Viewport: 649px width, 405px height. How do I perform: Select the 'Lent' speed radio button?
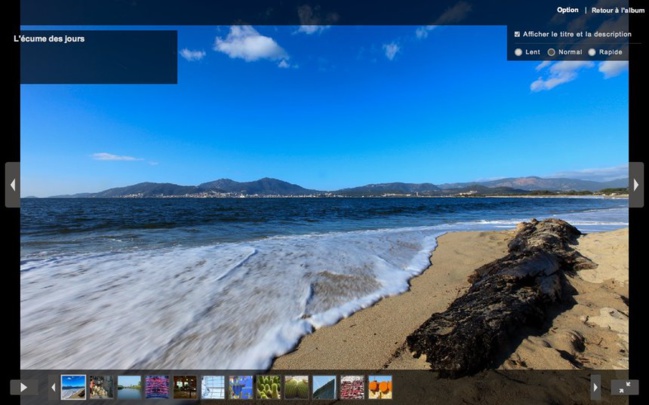click(518, 52)
